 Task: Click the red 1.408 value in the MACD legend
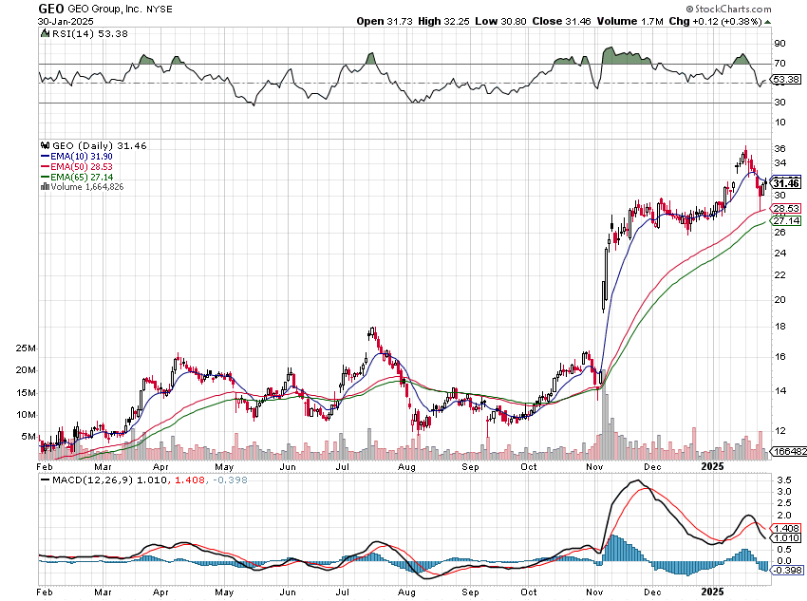189,480
